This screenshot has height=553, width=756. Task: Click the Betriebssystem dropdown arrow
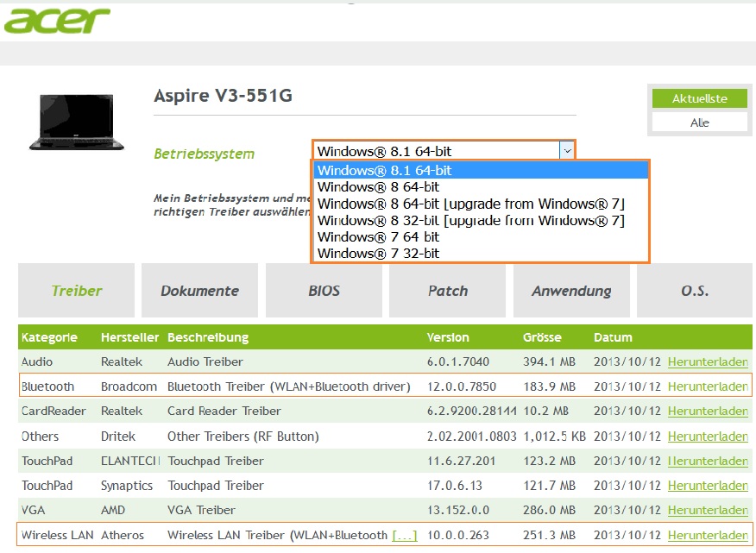tap(567, 151)
